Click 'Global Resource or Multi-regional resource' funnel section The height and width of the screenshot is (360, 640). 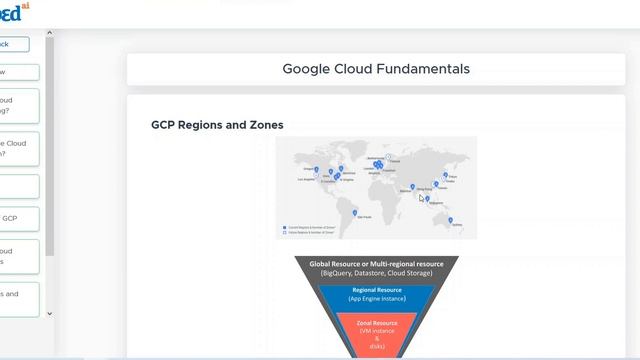pos(376,269)
